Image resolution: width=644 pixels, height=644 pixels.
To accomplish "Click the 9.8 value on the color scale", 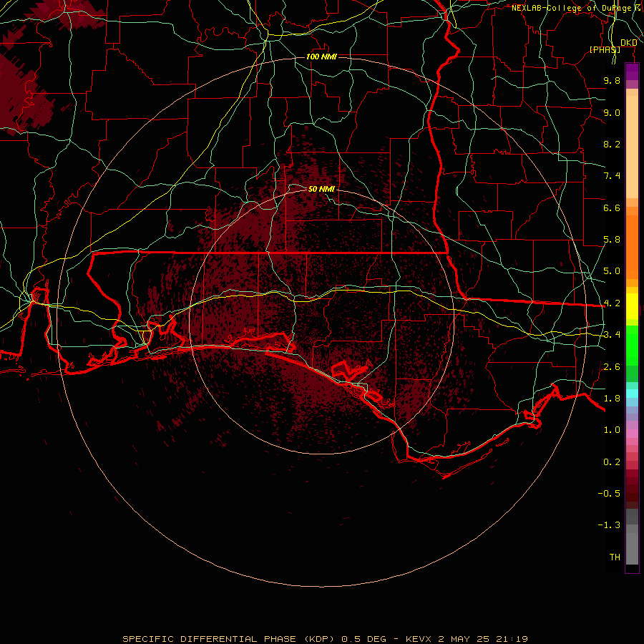I will pyautogui.click(x=612, y=80).
